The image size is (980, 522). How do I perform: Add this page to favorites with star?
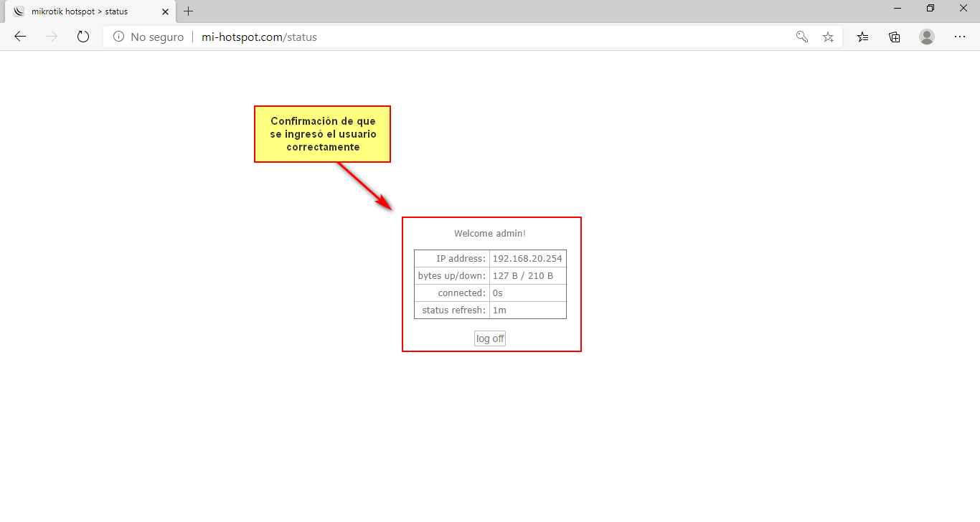coord(828,37)
